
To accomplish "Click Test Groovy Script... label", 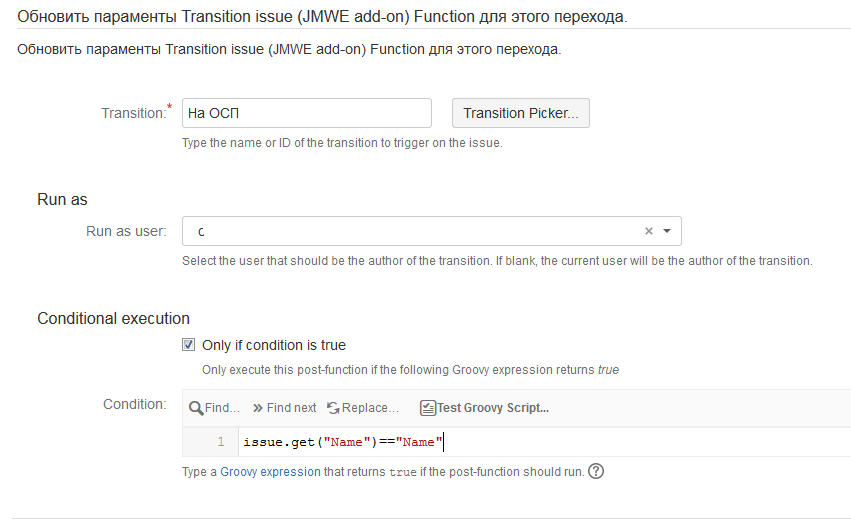I will tap(493, 408).
